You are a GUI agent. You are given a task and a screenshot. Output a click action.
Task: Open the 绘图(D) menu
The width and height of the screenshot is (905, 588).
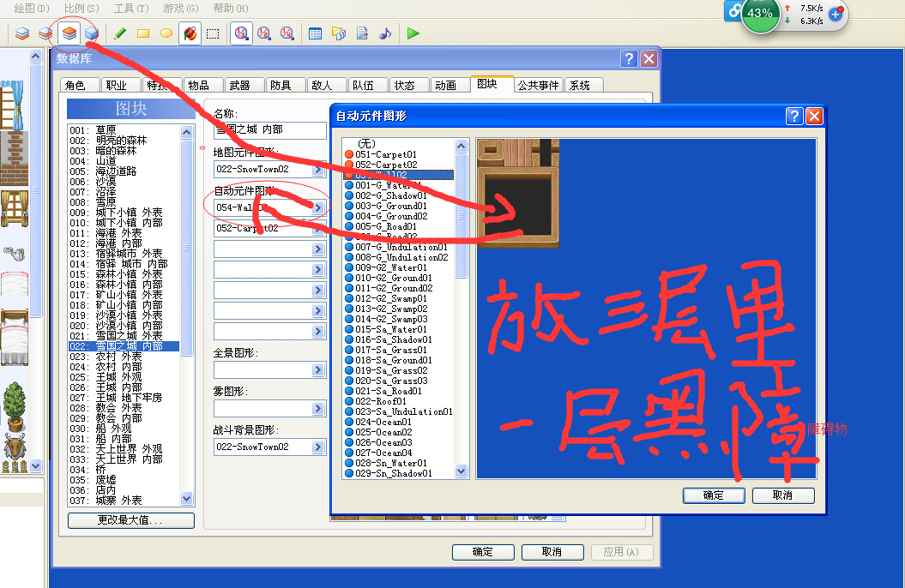31,8
